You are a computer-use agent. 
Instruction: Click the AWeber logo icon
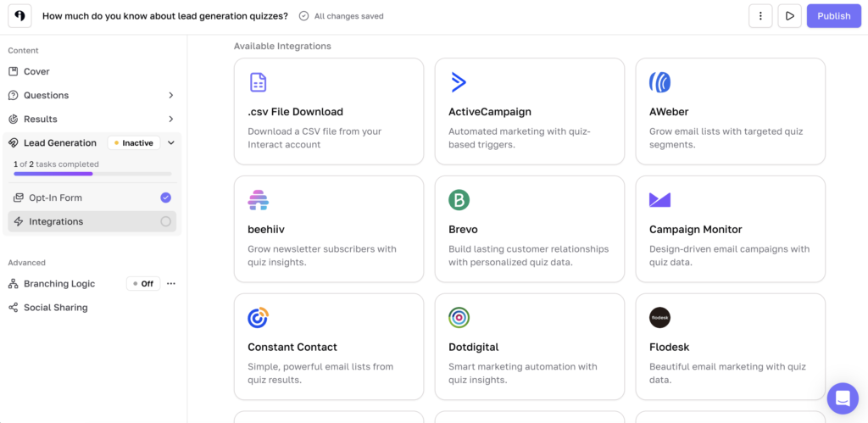(659, 82)
